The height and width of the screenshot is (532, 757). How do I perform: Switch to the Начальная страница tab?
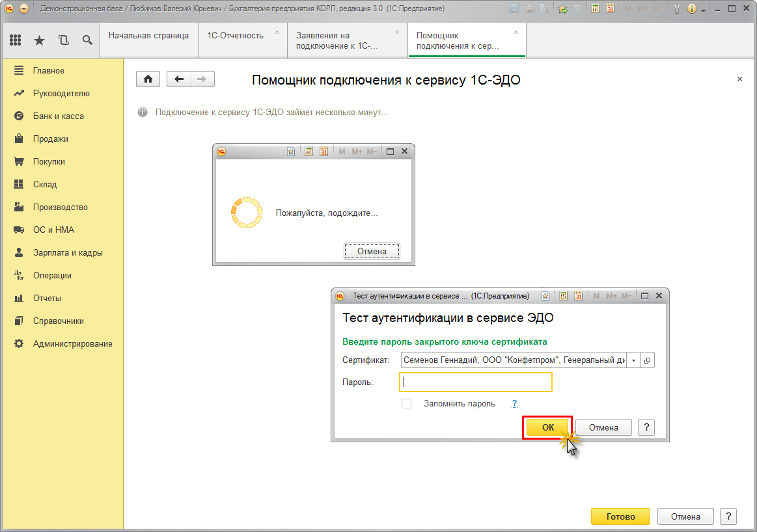tap(148, 40)
